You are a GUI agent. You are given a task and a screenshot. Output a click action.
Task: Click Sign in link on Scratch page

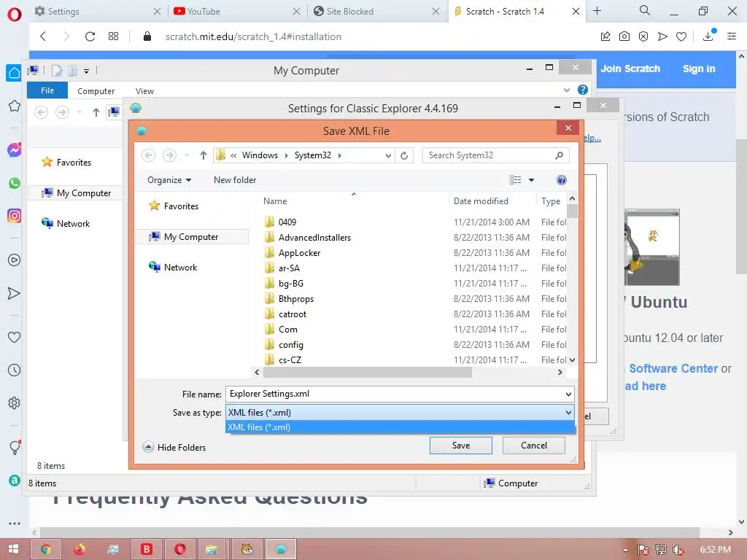click(x=699, y=69)
